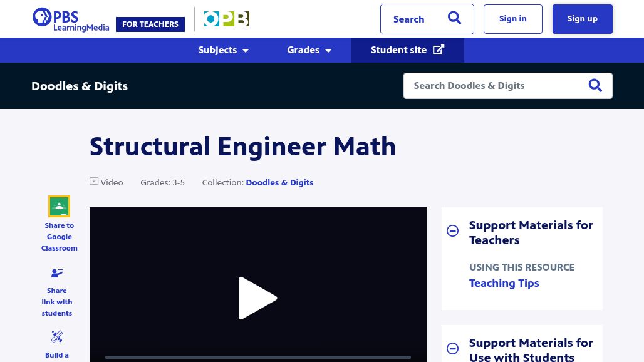Screen dimensions: 644x362
Task: Click the Build a lesson tools icon
Action: click(x=56, y=336)
